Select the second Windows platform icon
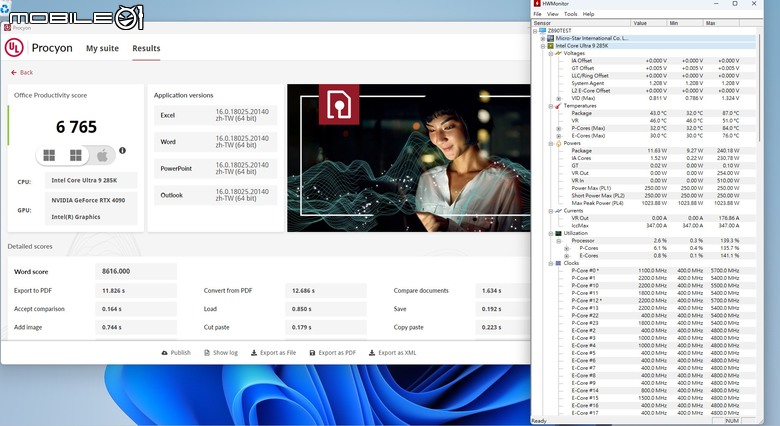The image size is (780, 426). [x=76, y=155]
